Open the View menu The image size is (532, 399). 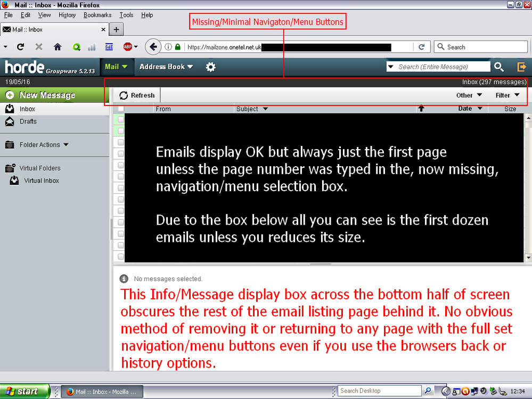coord(44,15)
